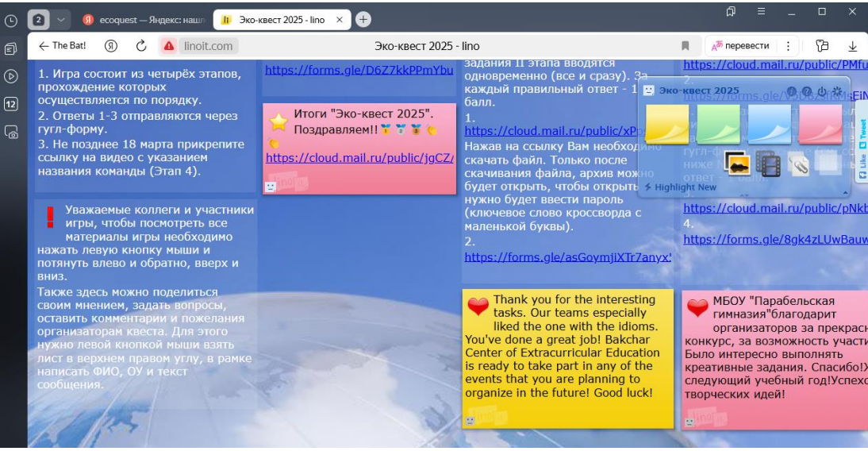The width and height of the screenshot is (868, 451).
Task: Open canvas info icon in lino palette
Action: click(792, 91)
